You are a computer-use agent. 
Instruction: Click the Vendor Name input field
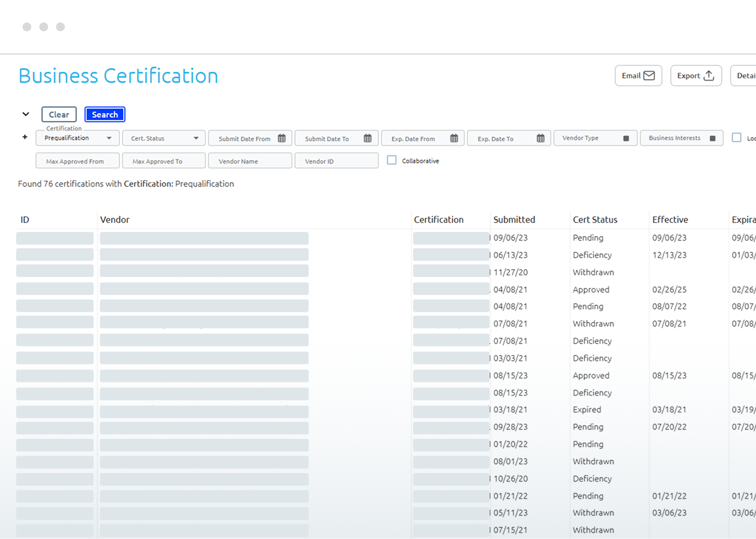click(250, 161)
